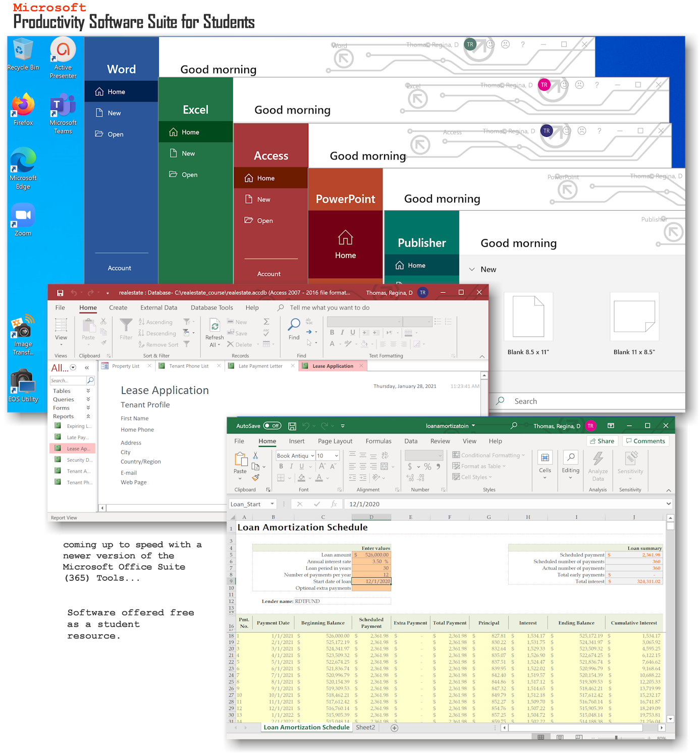The image size is (700, 754).
Task: Expand the Editing dropdown in the Excel ribbon
Action: click(571, 478)
